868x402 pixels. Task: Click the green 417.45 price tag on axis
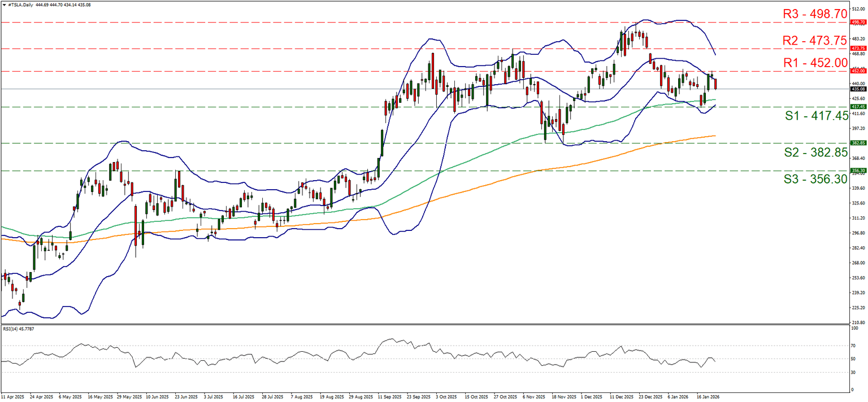tap(858, 107)
